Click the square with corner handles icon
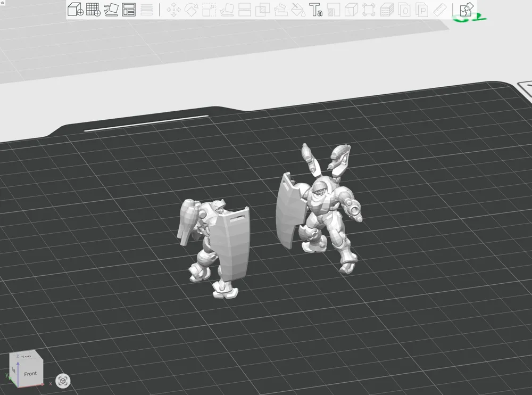 click(x=369, y=10)
